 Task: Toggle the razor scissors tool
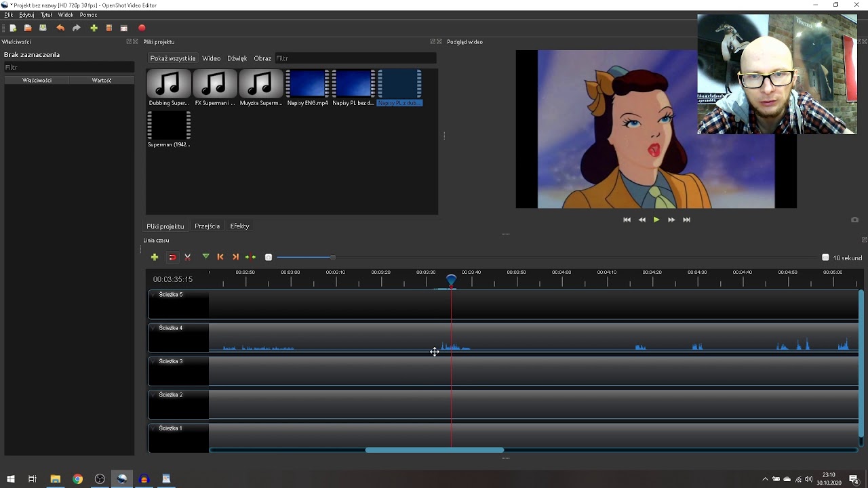coord(188,257)
